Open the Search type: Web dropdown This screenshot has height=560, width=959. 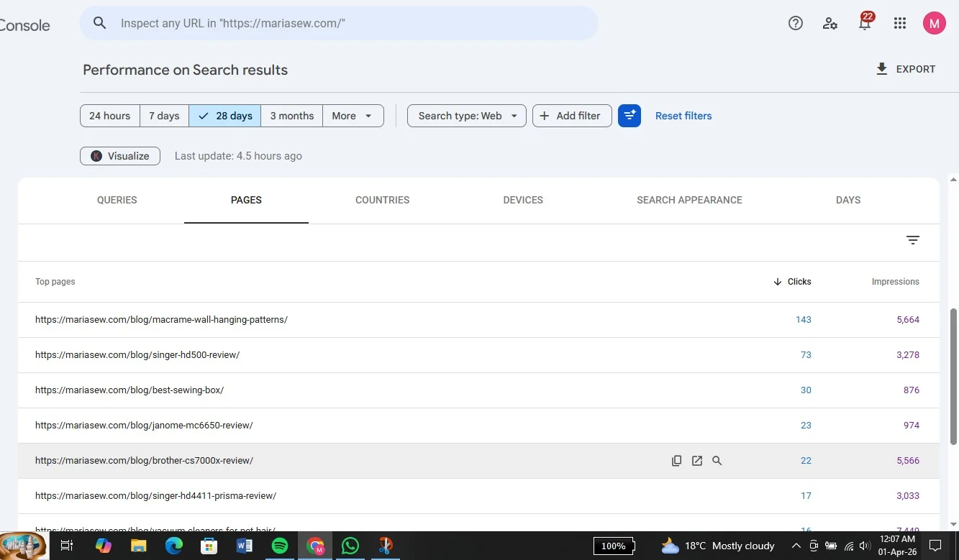pos(467,116)
